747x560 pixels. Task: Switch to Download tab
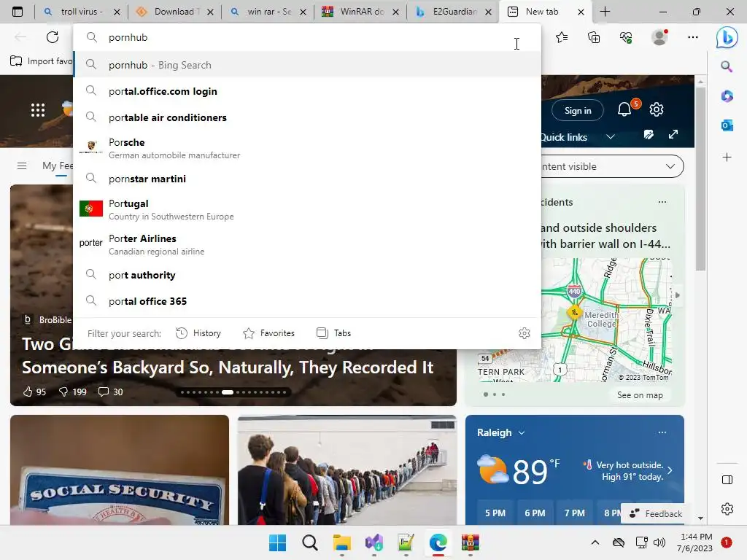point(174,12)
